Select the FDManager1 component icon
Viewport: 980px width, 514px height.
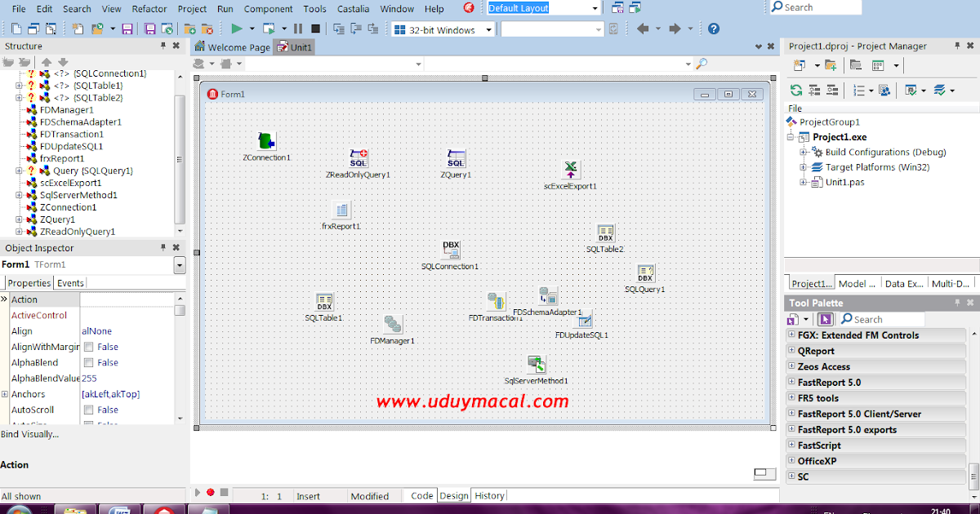[x=393, y=325]
